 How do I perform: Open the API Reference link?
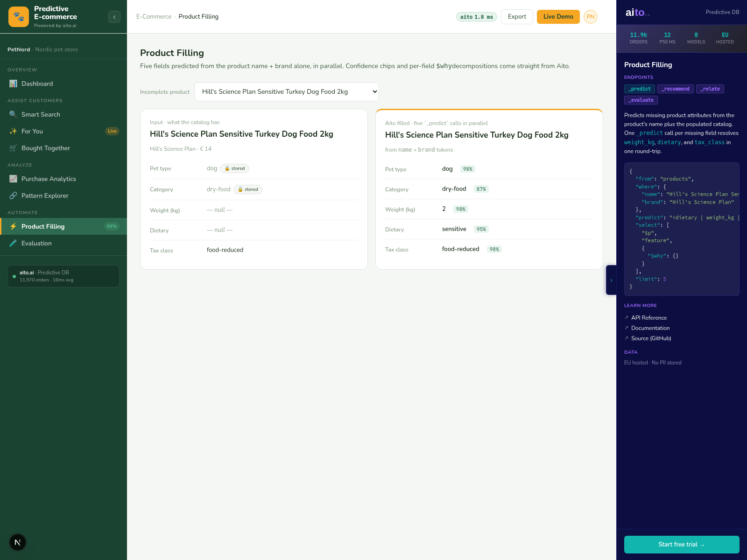649,318
